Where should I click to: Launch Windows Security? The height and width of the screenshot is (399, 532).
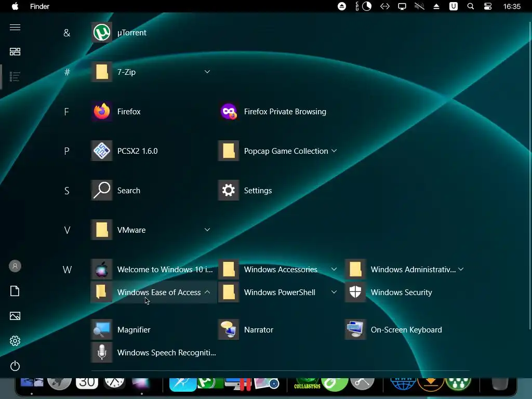[389, 292]
